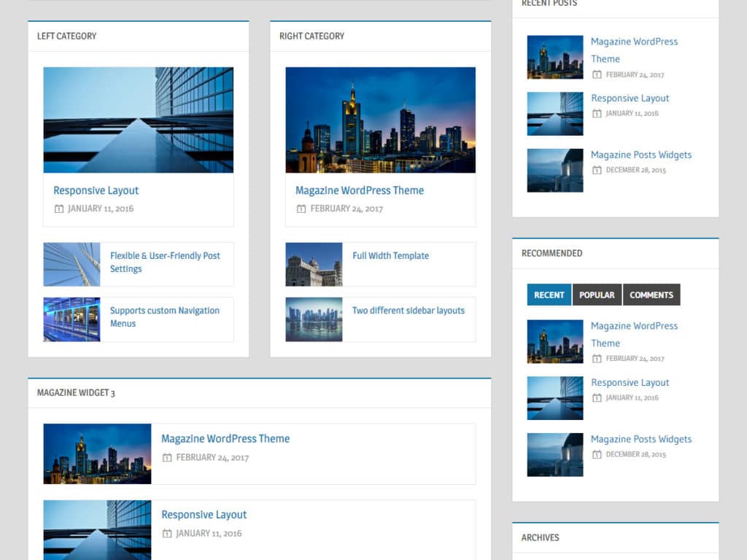Open Magazine Posts Widgets in Recommended widget
747x560 pixels.
[640, 439]
